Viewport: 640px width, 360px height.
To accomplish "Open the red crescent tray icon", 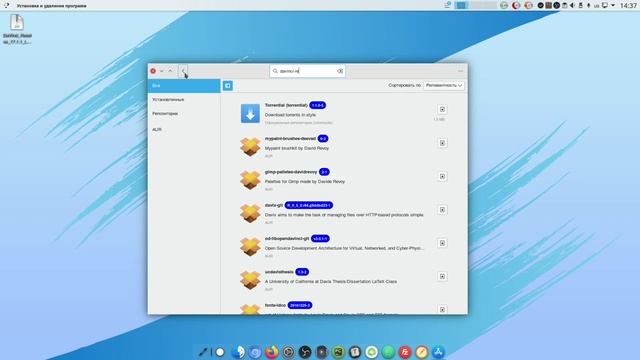I will (516, 5).
